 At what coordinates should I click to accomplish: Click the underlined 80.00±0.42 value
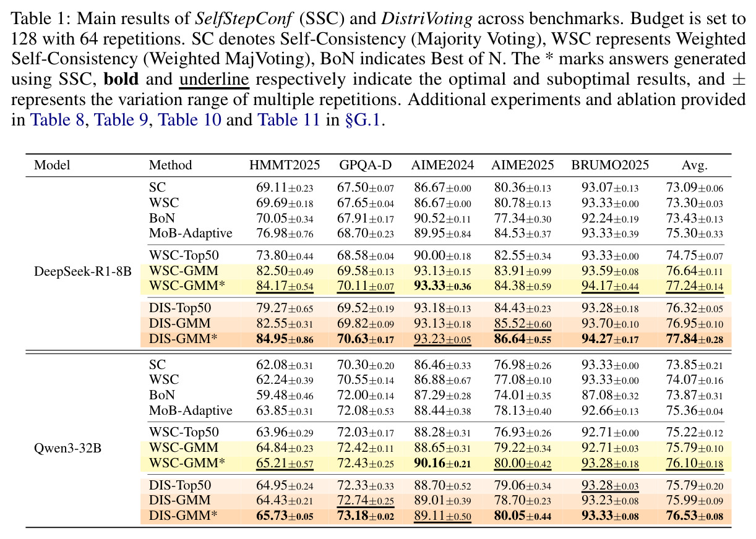pyautogui.click(x=523, y=464)
